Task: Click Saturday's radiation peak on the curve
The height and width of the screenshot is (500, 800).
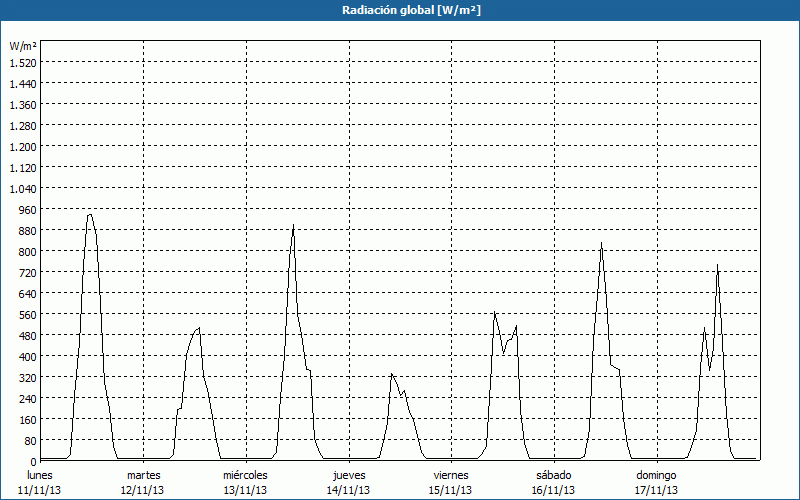Action: [x=601, y=244]
